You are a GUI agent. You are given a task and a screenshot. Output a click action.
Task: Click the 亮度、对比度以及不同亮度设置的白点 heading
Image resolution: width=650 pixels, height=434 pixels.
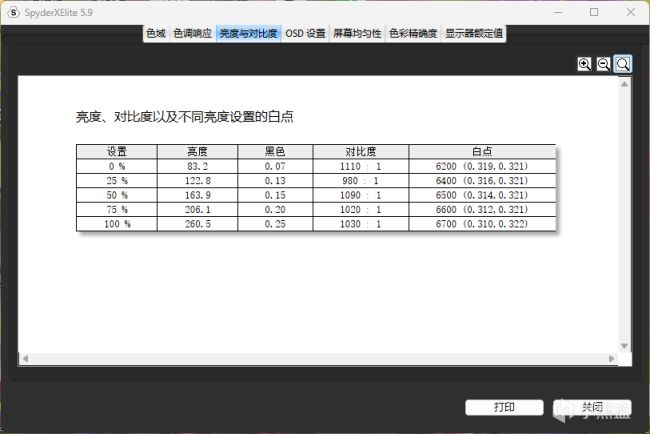[184, 116]
